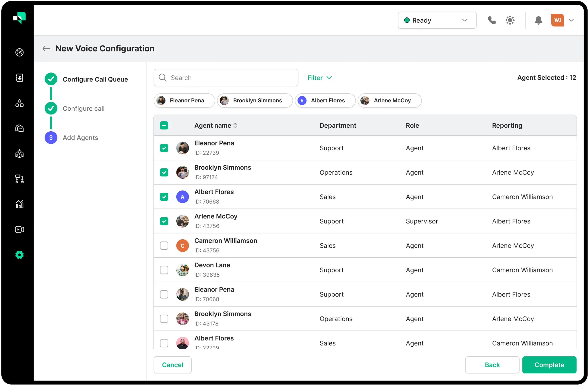Screen dimensions: 588x385
Task: Toggle the brightness theme icon in header
Action: click(510, 20)
